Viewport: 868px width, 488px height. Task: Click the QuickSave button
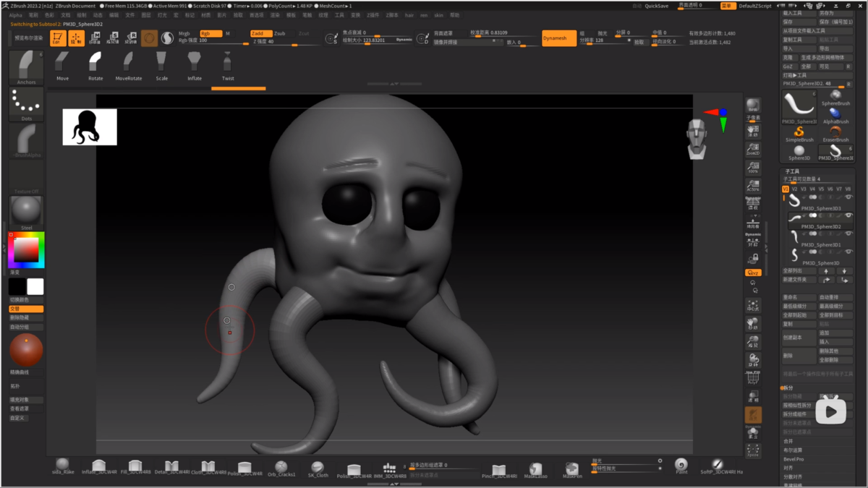(x=657, y=6)
